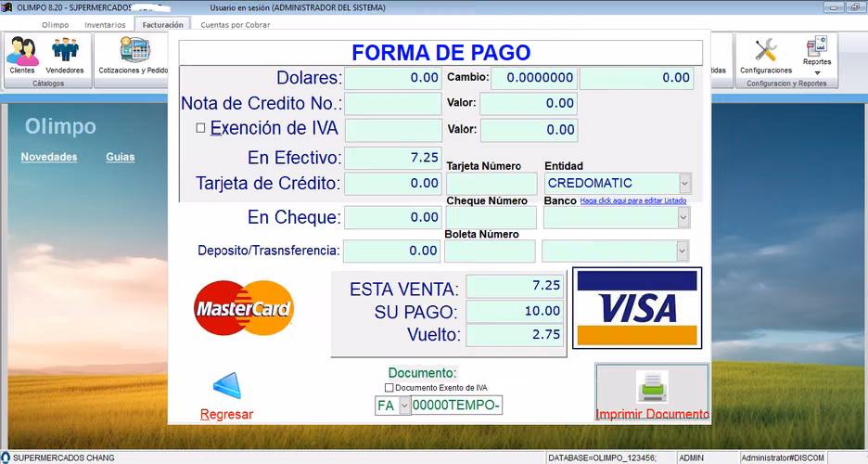Click the En Cheque amount field
Viewport: 868px width, 464px height.
pos(393,217)
